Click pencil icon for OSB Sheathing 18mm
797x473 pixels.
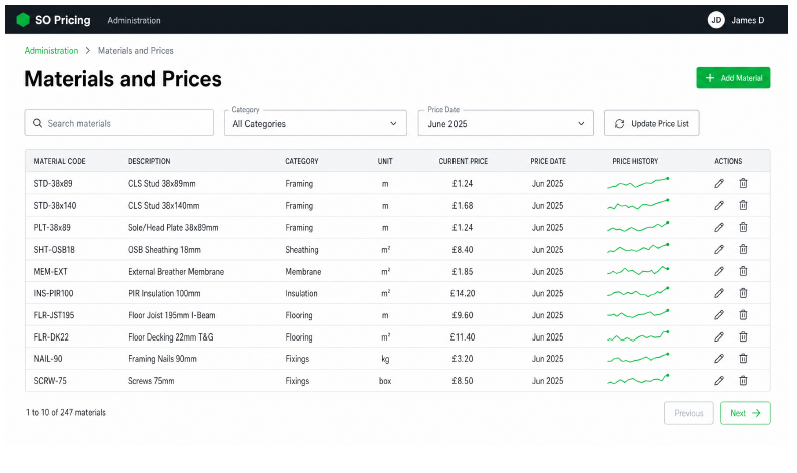(719, 249)
